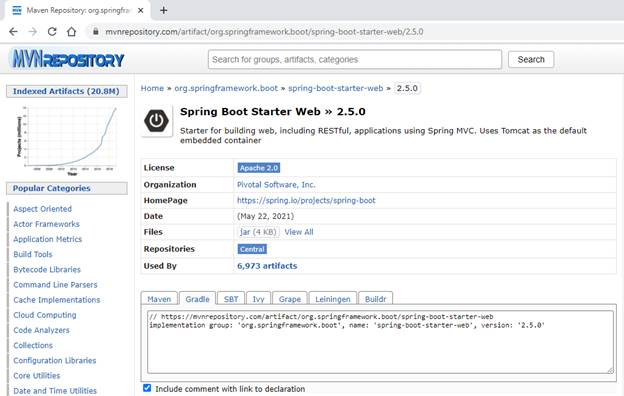Click Indexed Artifacts (20.8M) header
The width and height of the screenshot is (624, 396).
tap(66, 91)
